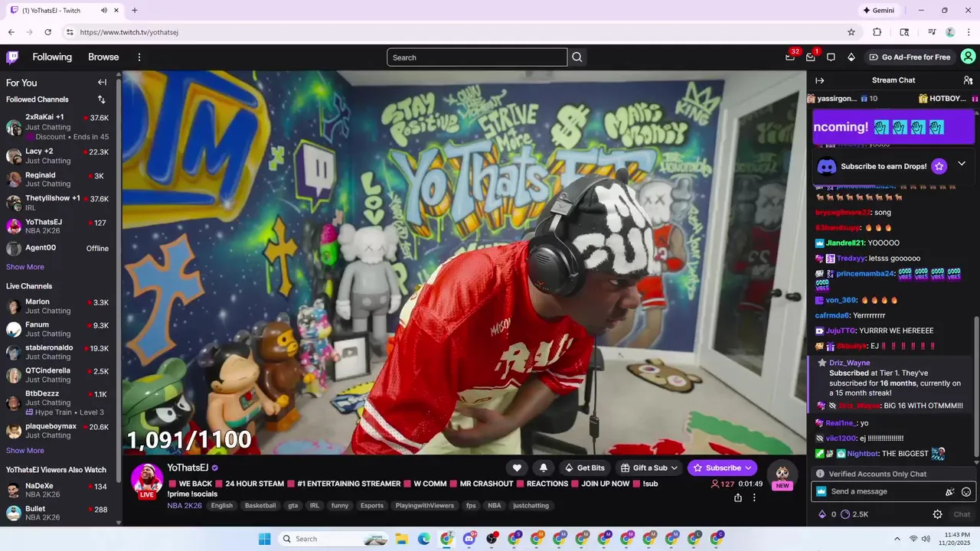Show More live channels

click(x=25, y=451)
